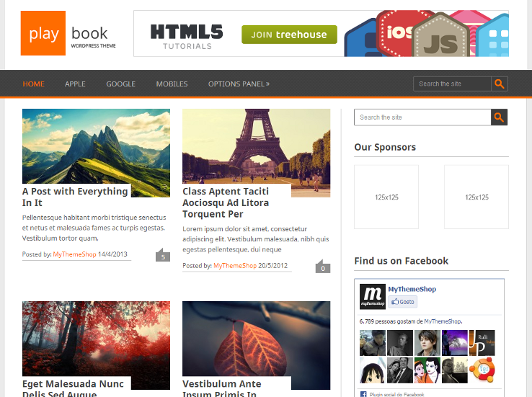Click MyThemeShop author link dated 20/5/2012
Viewport: 532px width, 397px height.
236,266
